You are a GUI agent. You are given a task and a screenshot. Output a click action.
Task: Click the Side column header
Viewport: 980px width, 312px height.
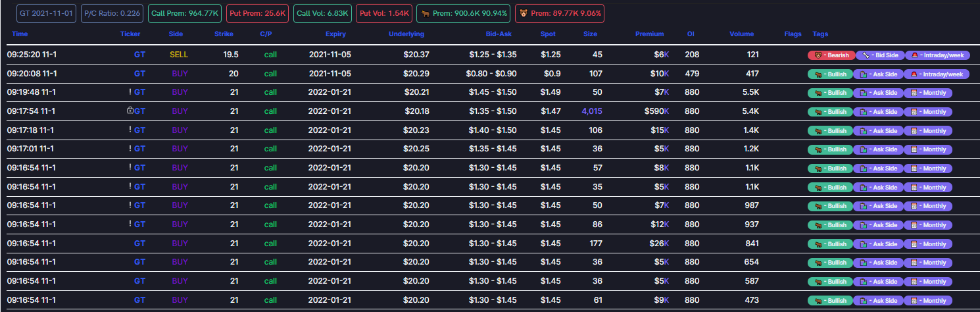click(x=176, y=34)
